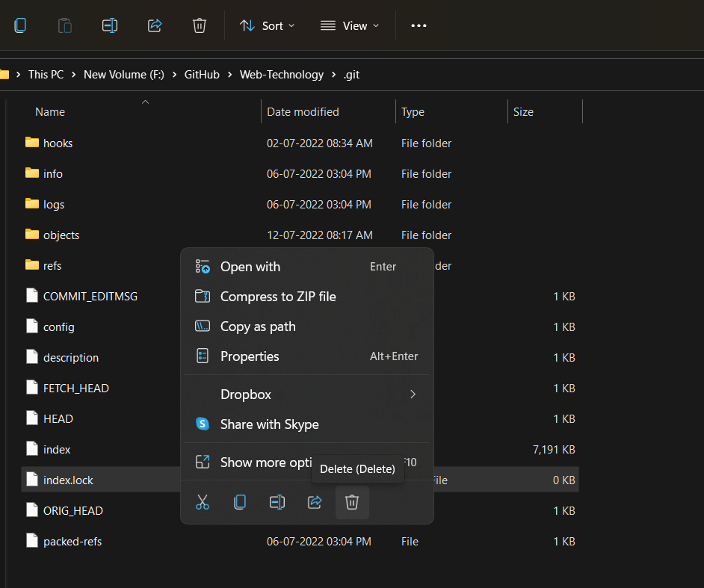Open Properties from the context menu
Image resolution: width=704 pixels, height=588 pixels.
[250, 356]
